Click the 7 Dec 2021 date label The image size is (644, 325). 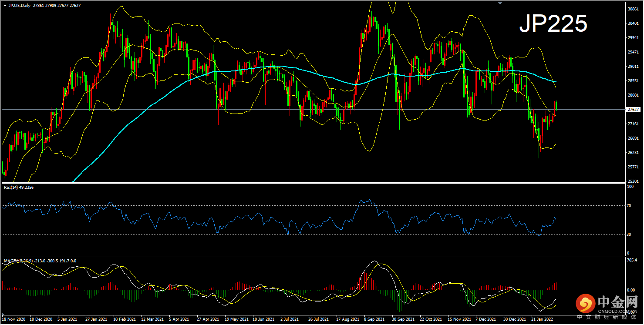(x=485, y=319)
